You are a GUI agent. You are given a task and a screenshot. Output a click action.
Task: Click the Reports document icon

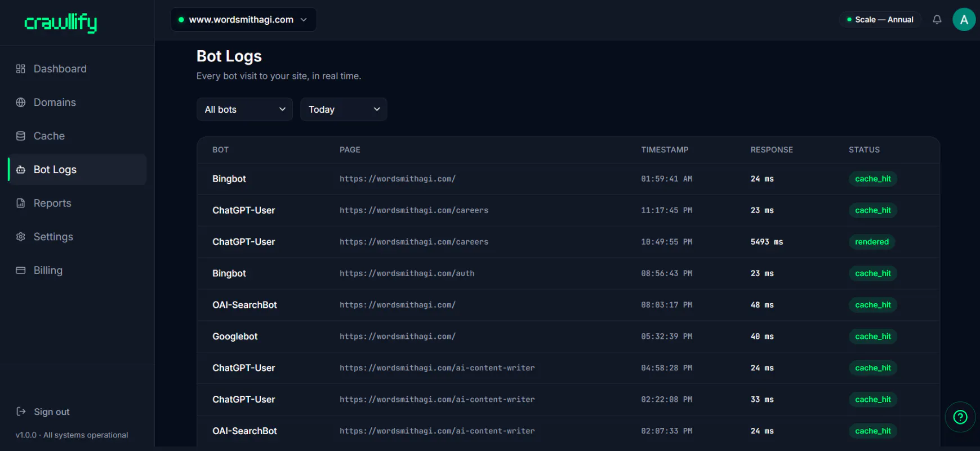[x=21, y=203]
